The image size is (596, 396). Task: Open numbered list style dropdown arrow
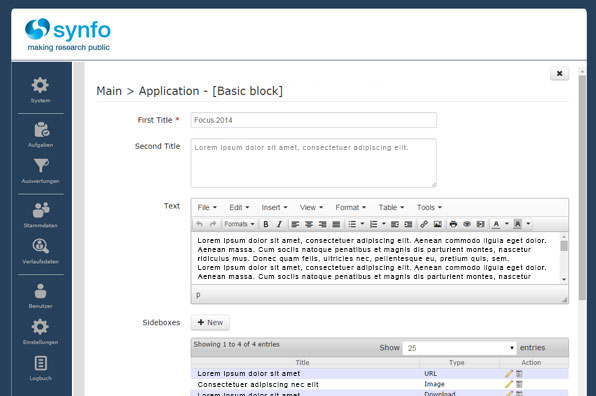tap(384, 224)
